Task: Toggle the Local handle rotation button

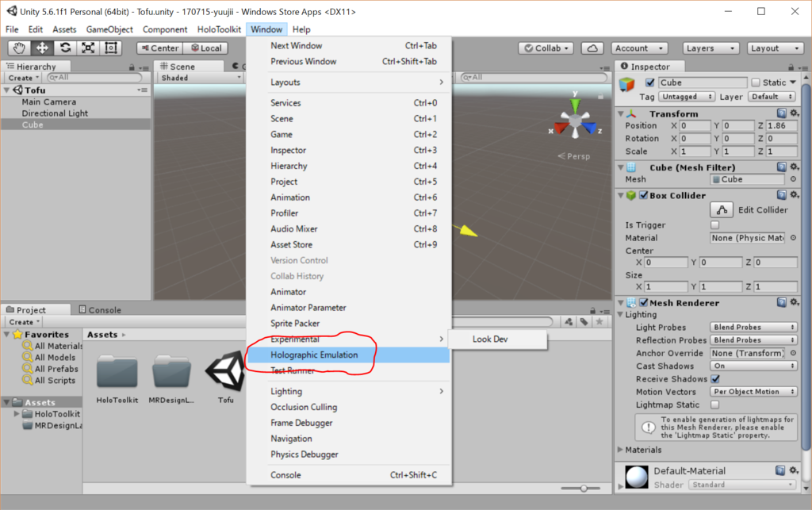Action: 205,48
